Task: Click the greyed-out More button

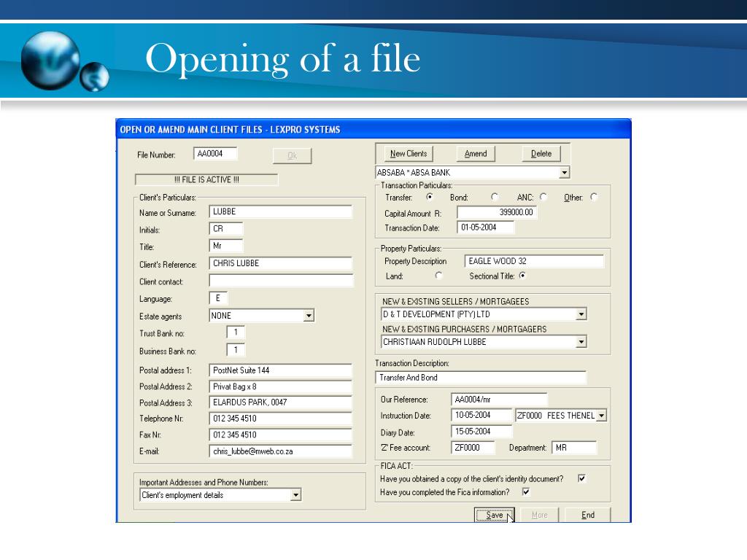Action: pos(539,515)
